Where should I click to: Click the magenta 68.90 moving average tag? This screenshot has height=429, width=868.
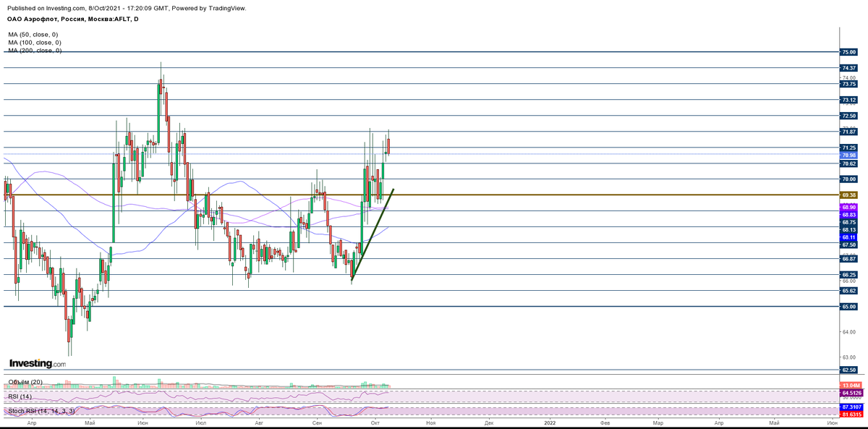(x=848, y=208)
